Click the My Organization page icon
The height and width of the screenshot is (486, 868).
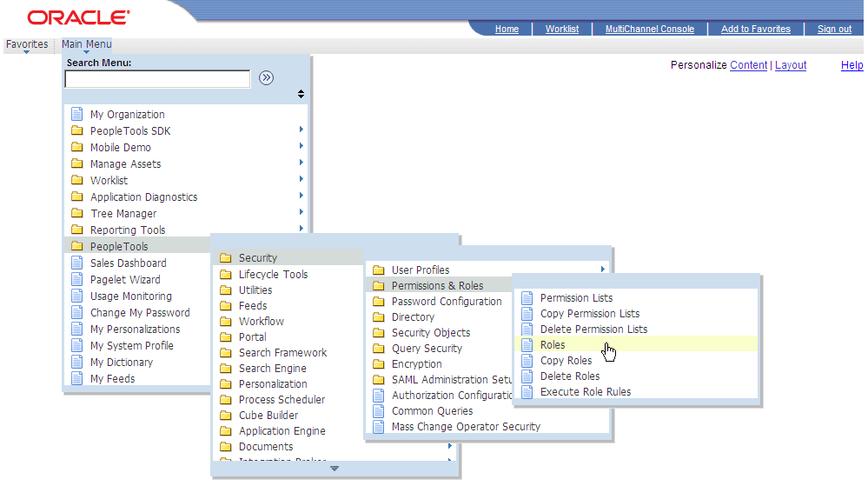77,114
